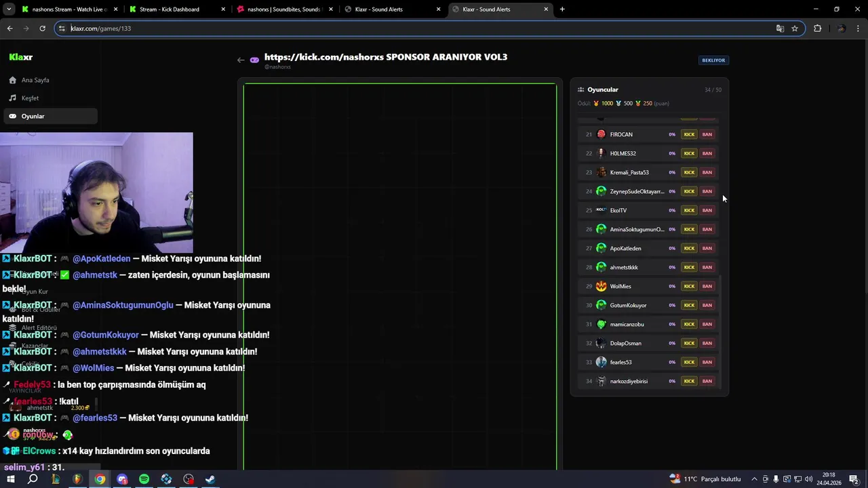Open the @nashorxs profile link
Viewport: 868px width, 488px height.
coord(277,67)
